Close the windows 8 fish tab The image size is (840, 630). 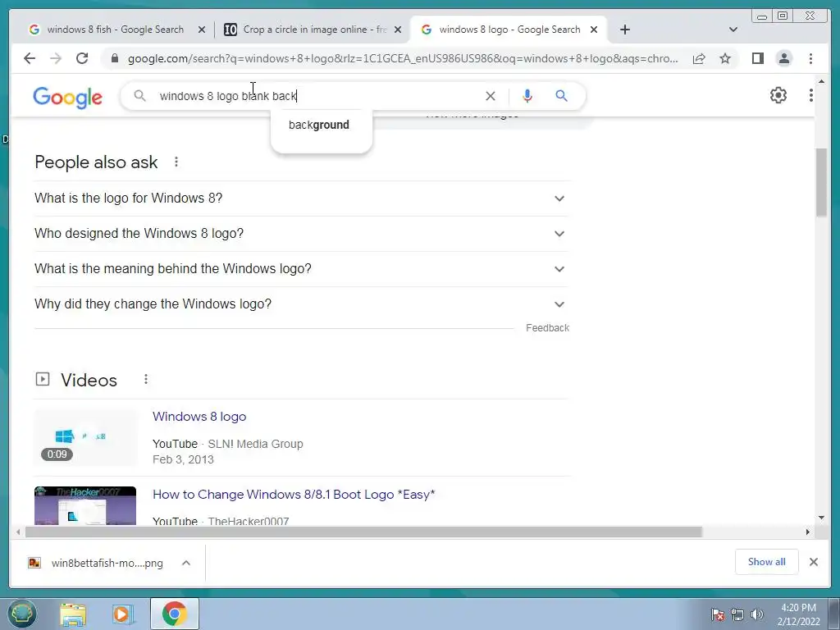point(202,30)
